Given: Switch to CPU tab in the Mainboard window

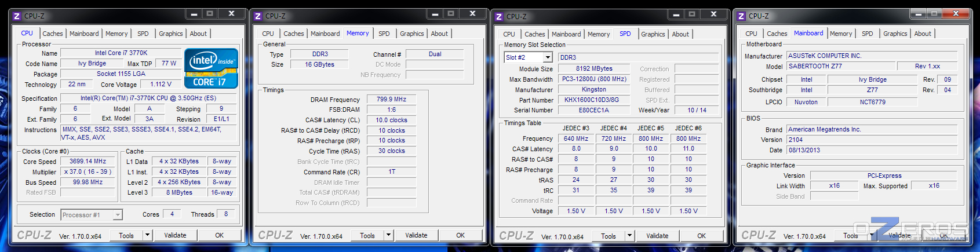Looking at the screenshot, I should coord(751,34).
